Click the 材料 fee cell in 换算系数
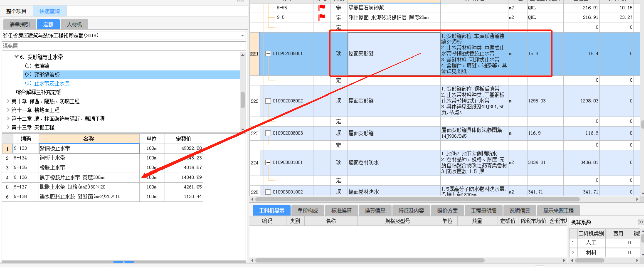Screen dimensions: 644x267 click(618, 253)
